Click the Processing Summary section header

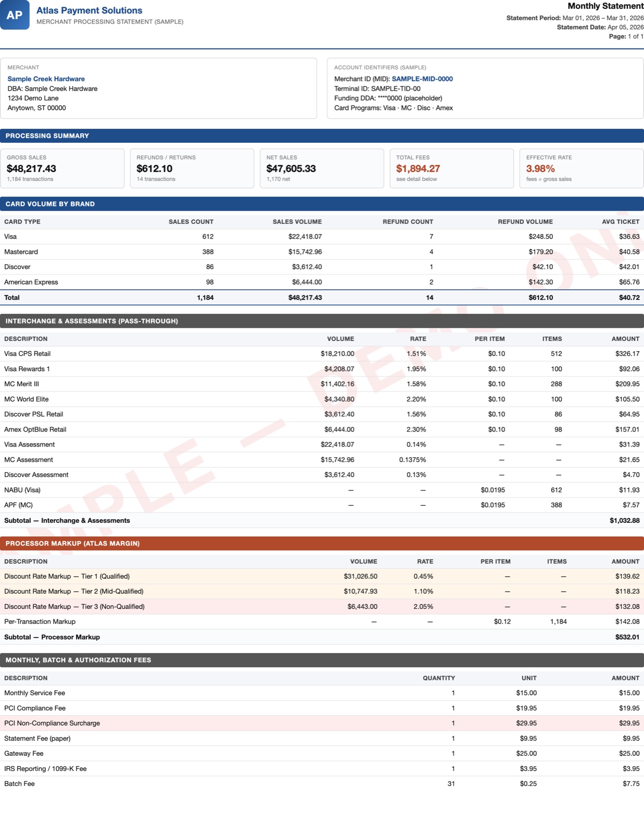pyautogui.click(x=322, y=136)
